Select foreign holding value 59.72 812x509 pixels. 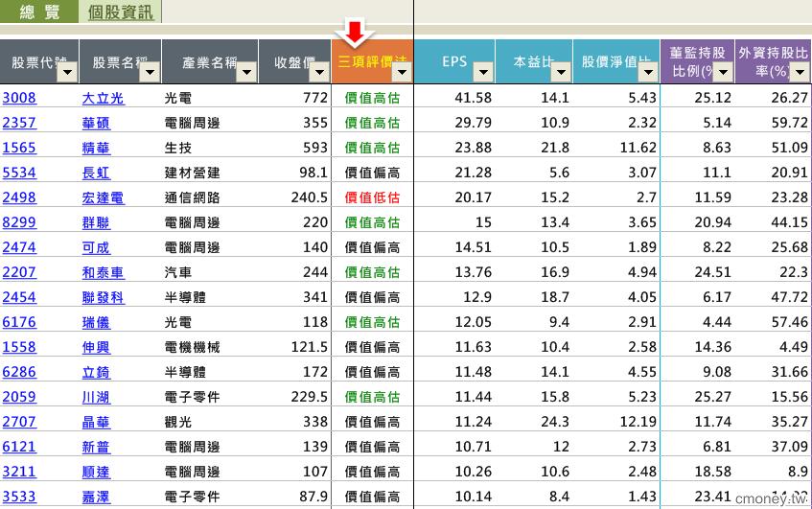click(789, 123)
